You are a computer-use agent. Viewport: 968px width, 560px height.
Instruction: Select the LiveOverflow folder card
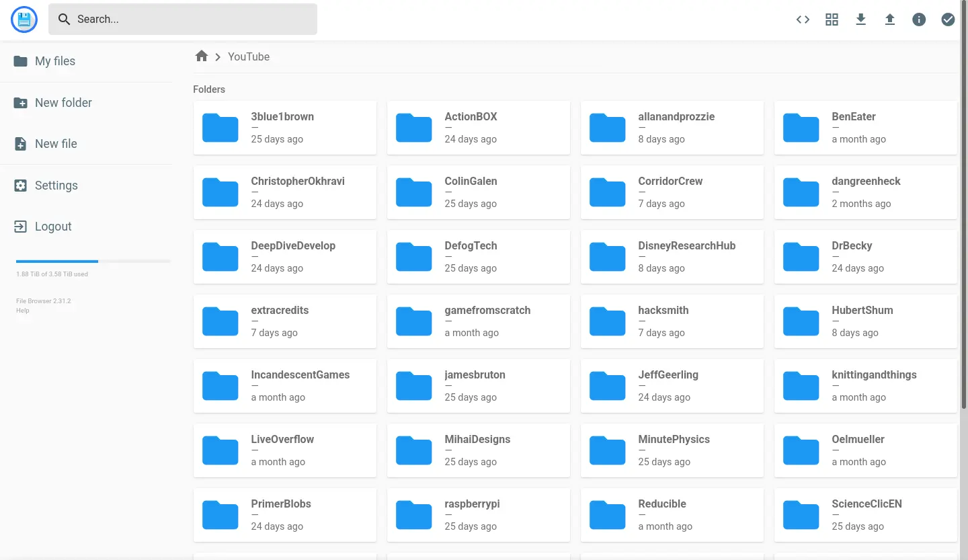pyautogui.click(x=285, y=450)
